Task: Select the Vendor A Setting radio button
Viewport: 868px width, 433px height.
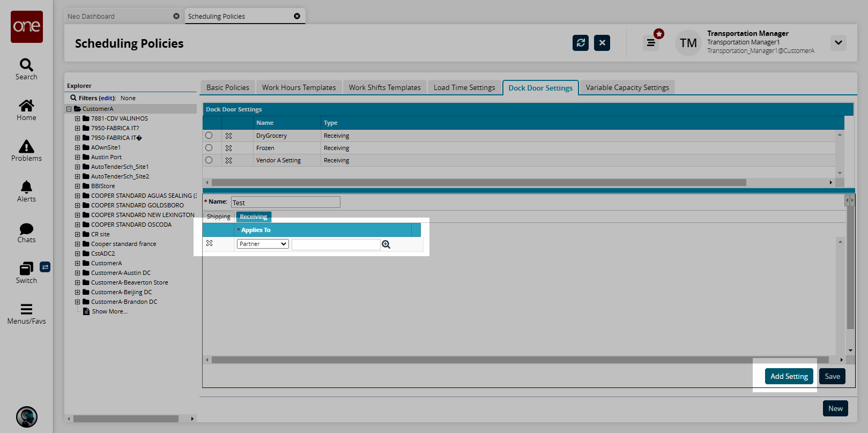Action: (x=209, y=160)
